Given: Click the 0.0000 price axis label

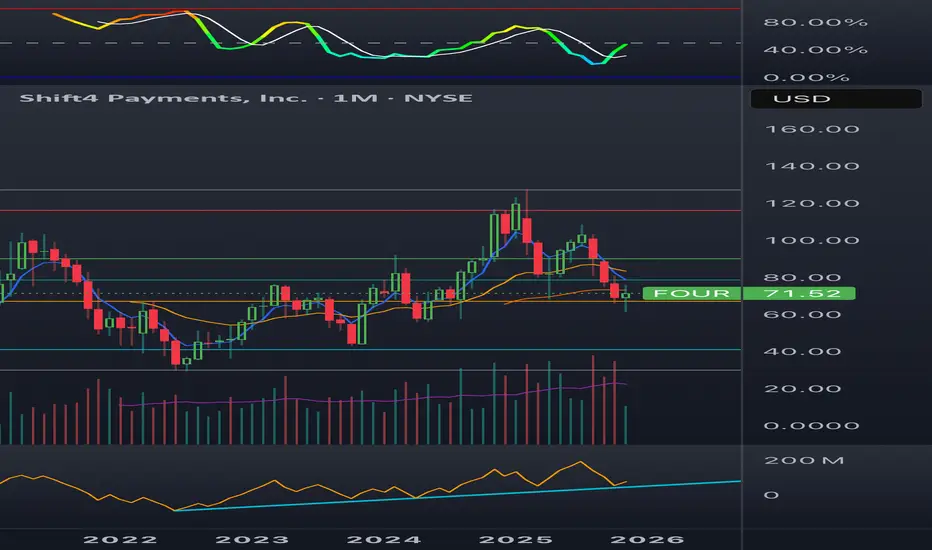Looking at the screenshot, I should tap(811, 426).
